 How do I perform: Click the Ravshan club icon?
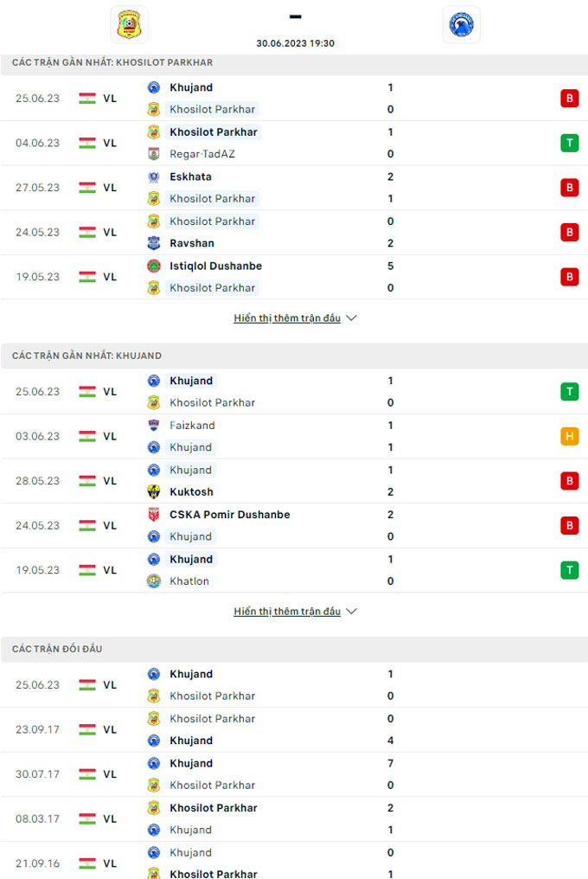pos(154,243)
